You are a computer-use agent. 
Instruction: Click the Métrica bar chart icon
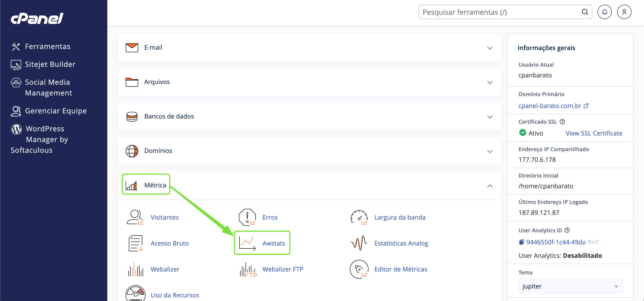click(x=131, y=185)
